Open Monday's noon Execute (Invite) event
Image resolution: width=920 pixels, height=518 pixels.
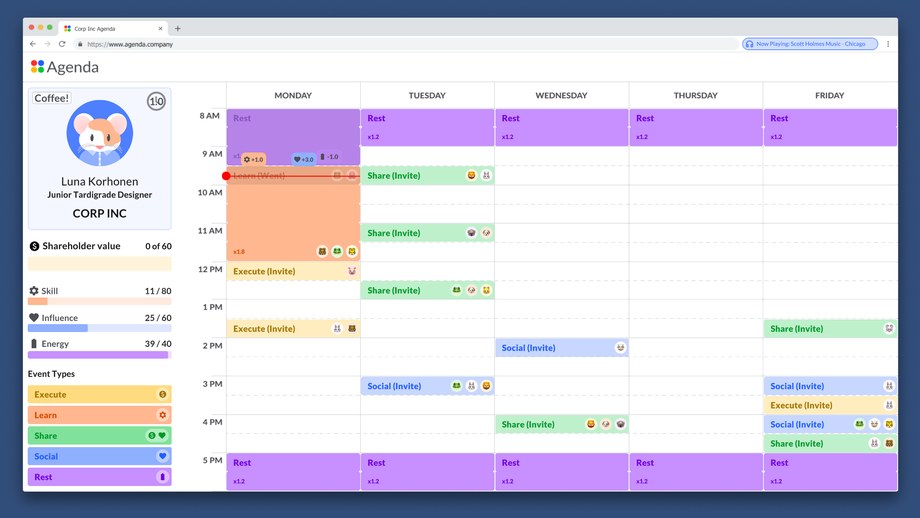pos(293,271)
